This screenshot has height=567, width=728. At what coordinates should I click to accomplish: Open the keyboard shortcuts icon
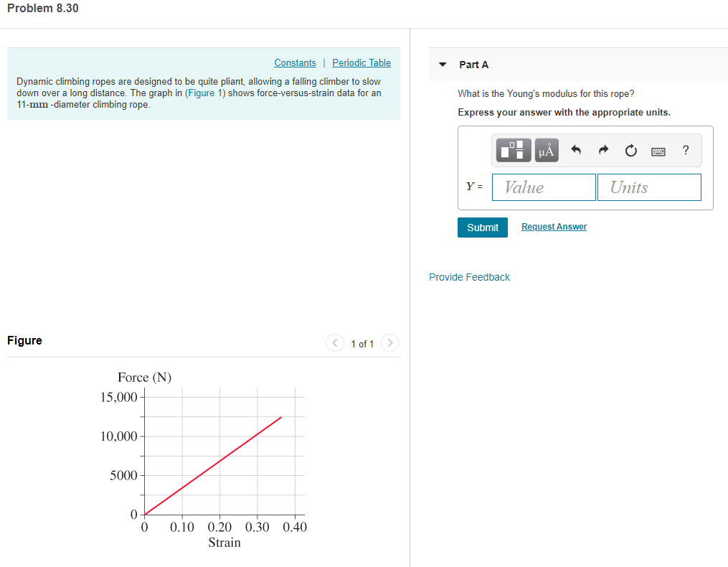coord(658,151)
